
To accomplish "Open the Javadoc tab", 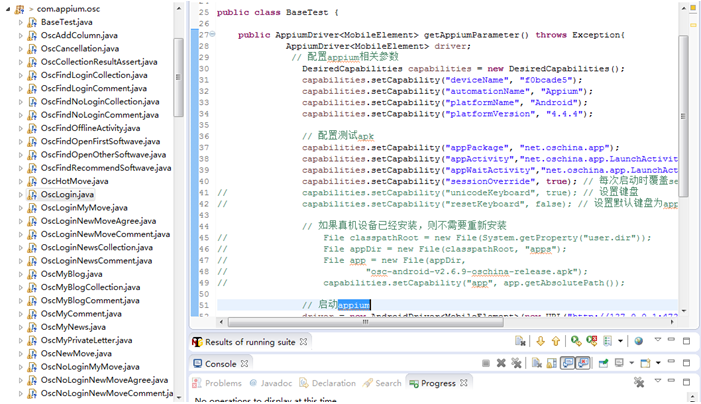I will 271,383.
